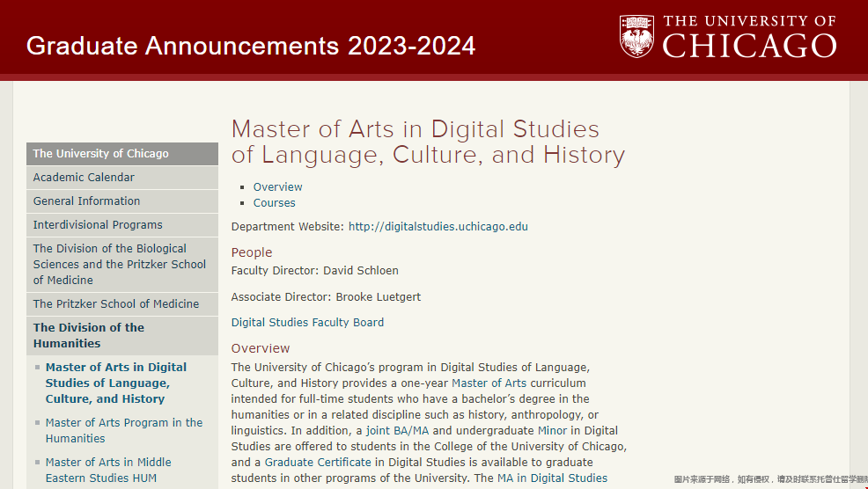
Task: Open the MA in Digital Studies link
Action: point(552,478)
